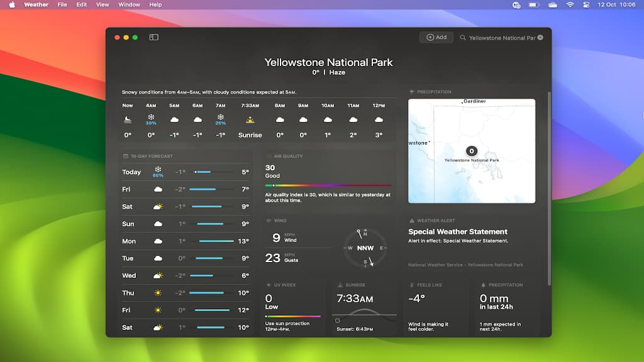This screenshot has height=362, width=644.
Task: Click Today's temperature range bar
Action: coord(214,170)
